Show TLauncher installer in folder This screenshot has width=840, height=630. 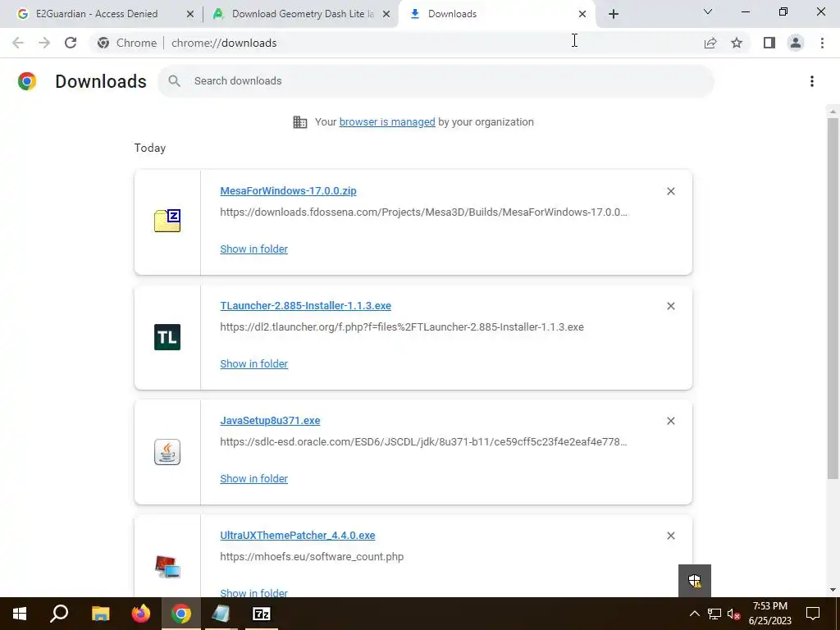tap(254, 363)
